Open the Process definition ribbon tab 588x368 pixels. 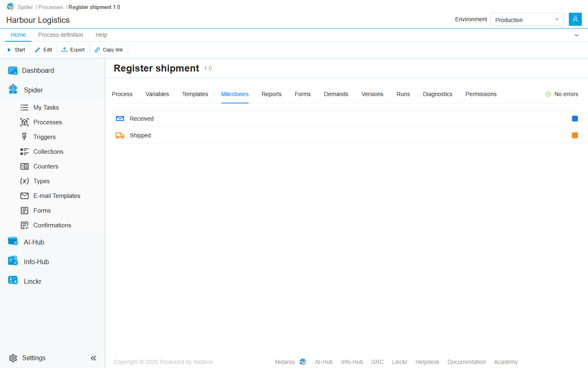[x=61, y=35]
